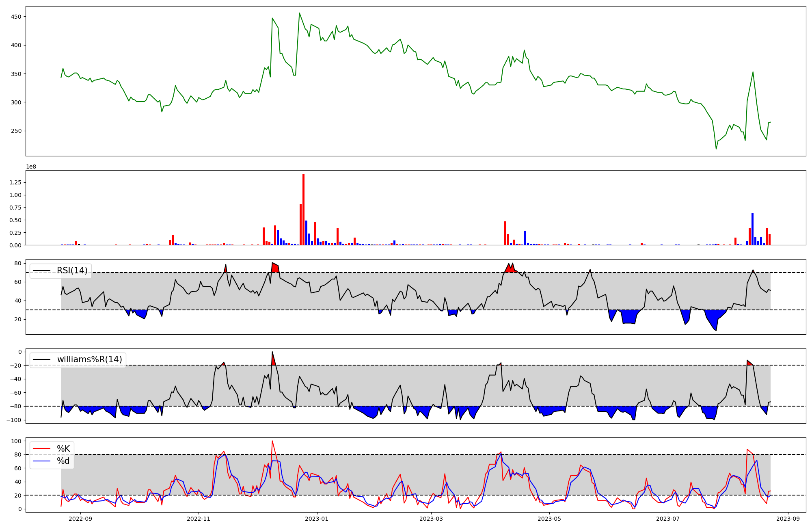Click the 2023-05 x-axis tick label
The height and width of the screenshot is (528, 812).
pos(549,519)
